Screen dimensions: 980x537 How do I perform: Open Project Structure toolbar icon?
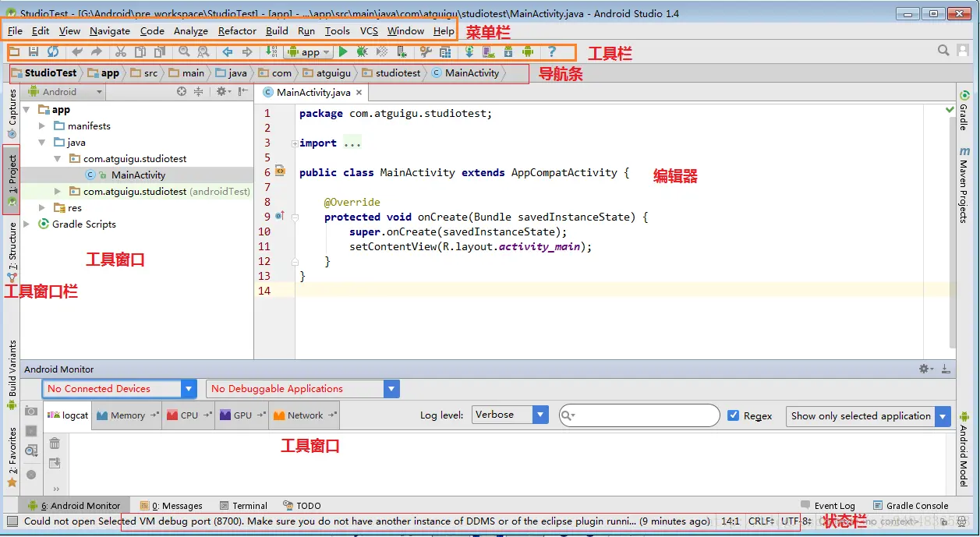[445, 52]
